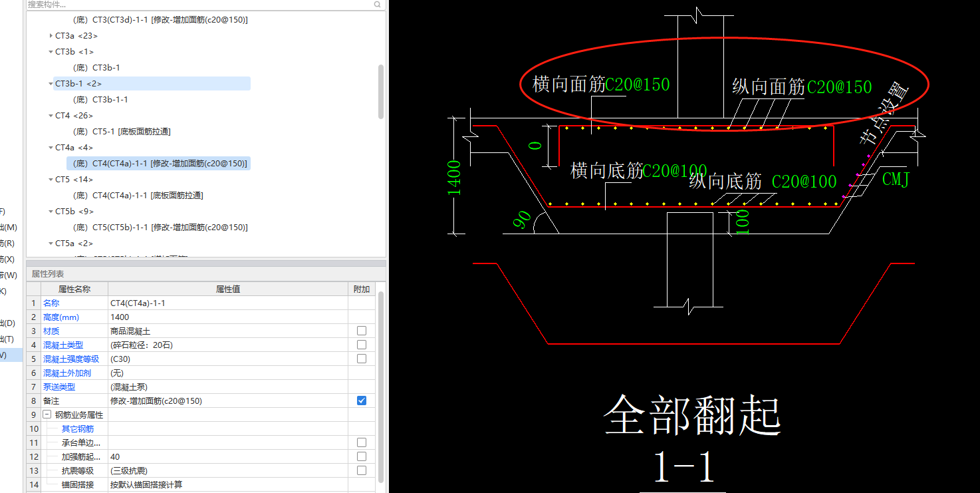Toggle 附加 checkbox for 混凝土强度等级 row
This screenshot has height=493, width=980.
click(362, 359)
